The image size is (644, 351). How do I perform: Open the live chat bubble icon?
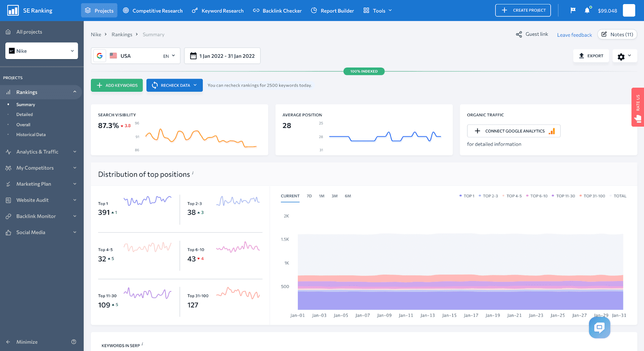coord(599,328)
